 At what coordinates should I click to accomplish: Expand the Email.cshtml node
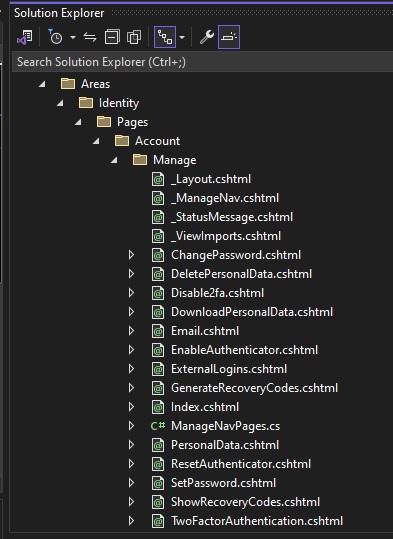point(131,331)
